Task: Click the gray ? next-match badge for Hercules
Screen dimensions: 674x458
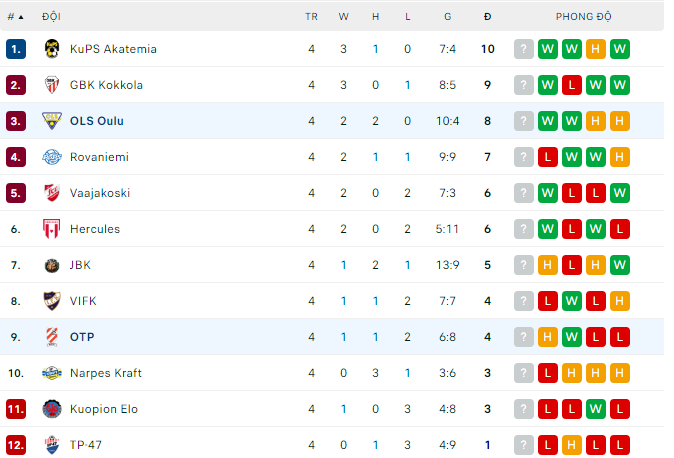Action: (x=524, y=229)
